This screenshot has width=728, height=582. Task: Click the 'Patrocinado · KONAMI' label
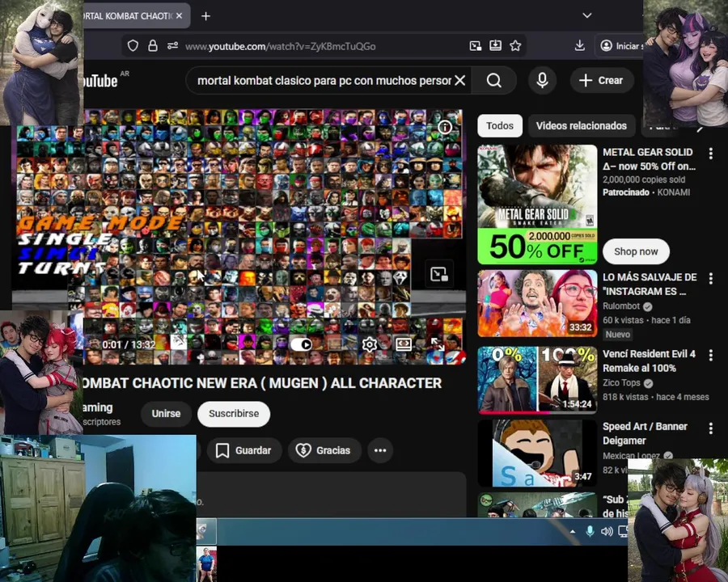[x=646, y=192]
